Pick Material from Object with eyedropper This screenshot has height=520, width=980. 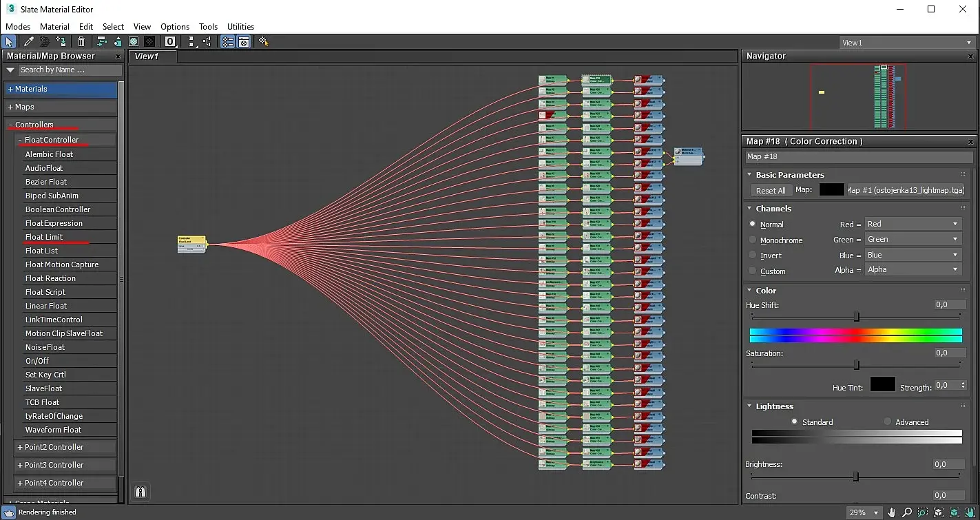click(29, 42)
